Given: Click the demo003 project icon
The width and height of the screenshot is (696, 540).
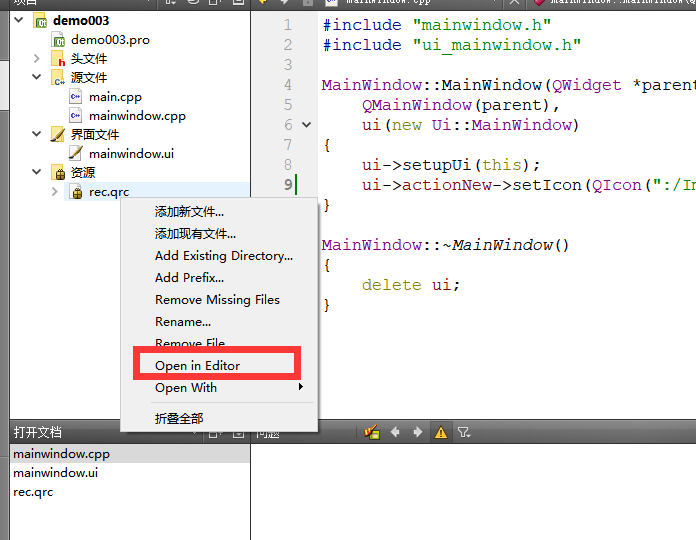Looking at the screenshot, I should (x=40, y=20).
